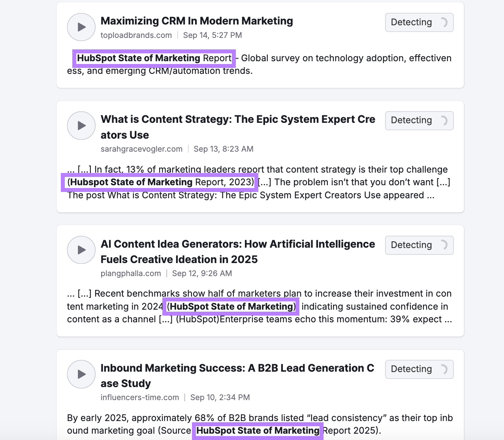Open the "Maximizing CRM In Modern Marketing" article
504x440 pixels.
click(197, 21)
